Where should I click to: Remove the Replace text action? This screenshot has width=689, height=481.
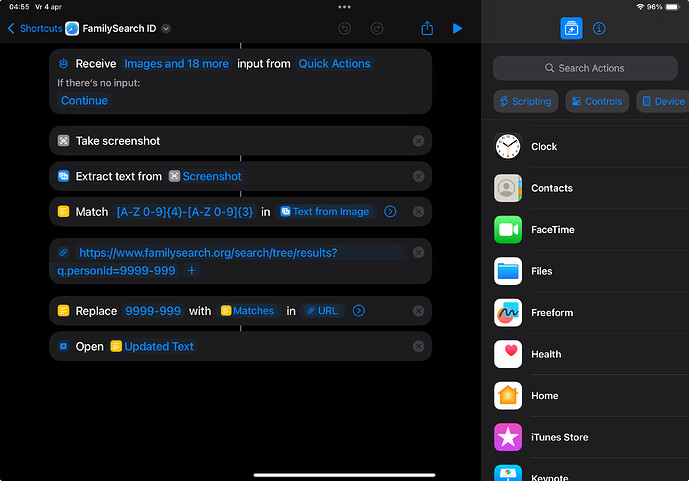418,311
